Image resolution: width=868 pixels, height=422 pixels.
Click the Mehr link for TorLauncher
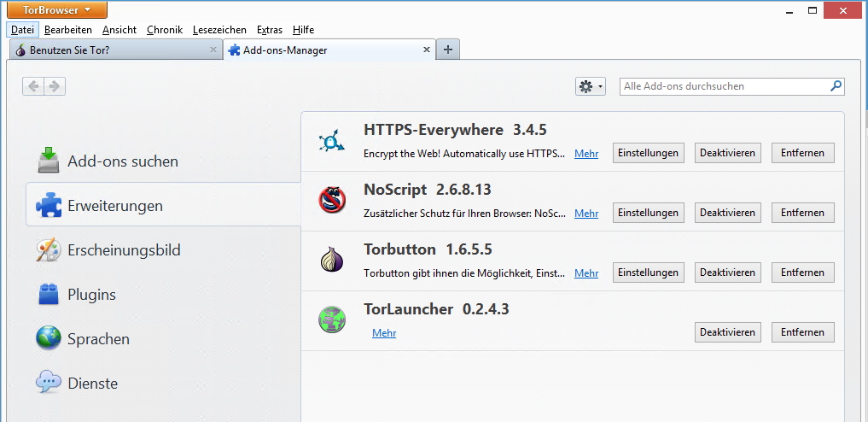(384, 333)
